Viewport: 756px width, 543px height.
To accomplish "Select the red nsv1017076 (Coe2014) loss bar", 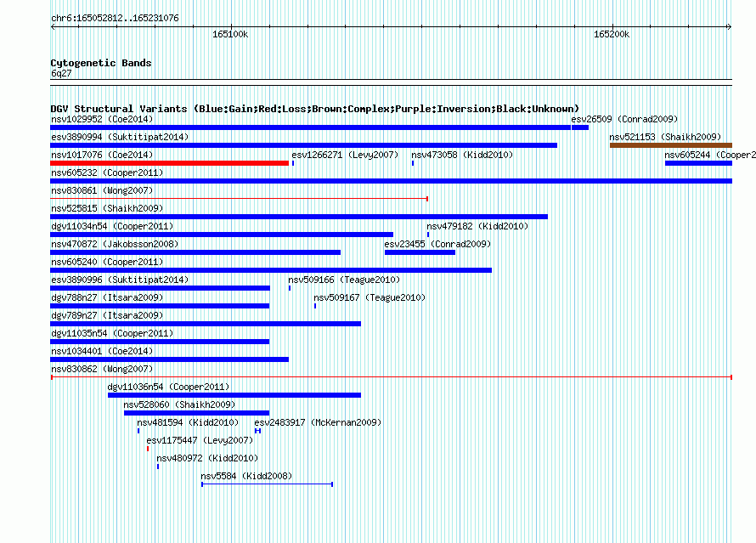I will (169, 163).
